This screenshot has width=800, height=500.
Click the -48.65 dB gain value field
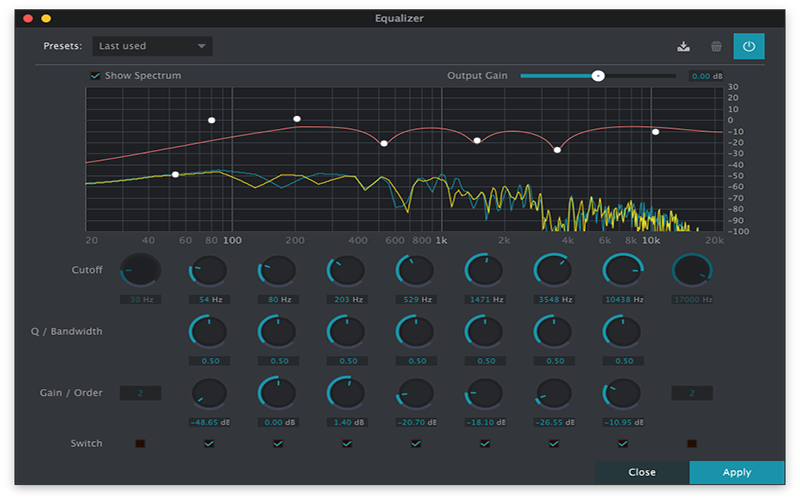tap(209, 422)
